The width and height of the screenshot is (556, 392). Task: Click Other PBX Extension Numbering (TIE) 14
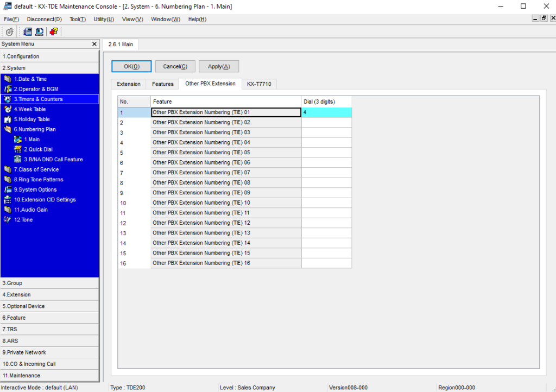[226, 243]
